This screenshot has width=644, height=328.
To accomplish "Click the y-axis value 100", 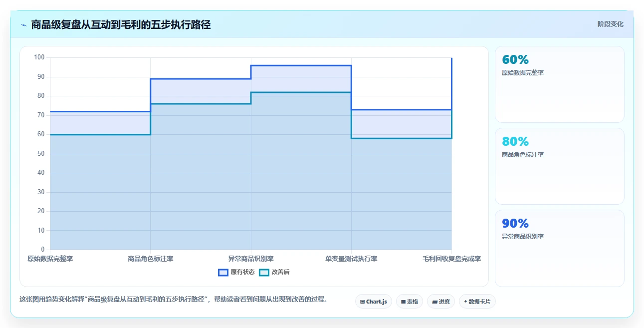I will (39, 57).
